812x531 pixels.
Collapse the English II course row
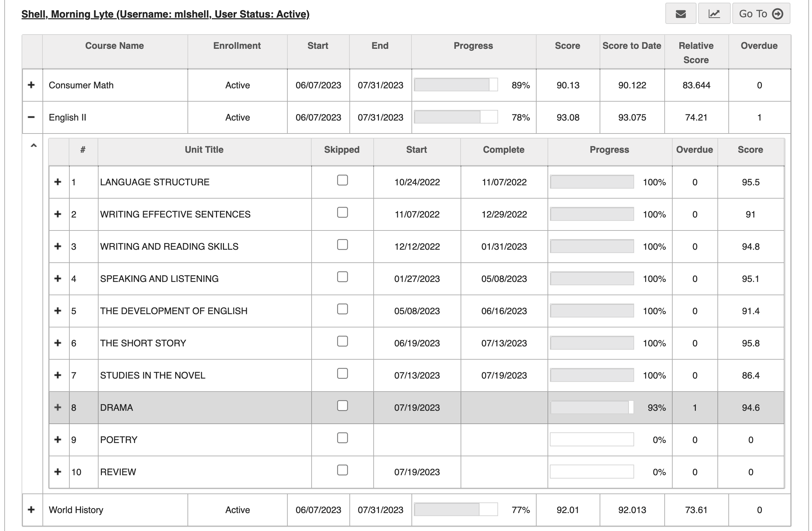pyautogui.click(x=32, y=117)
